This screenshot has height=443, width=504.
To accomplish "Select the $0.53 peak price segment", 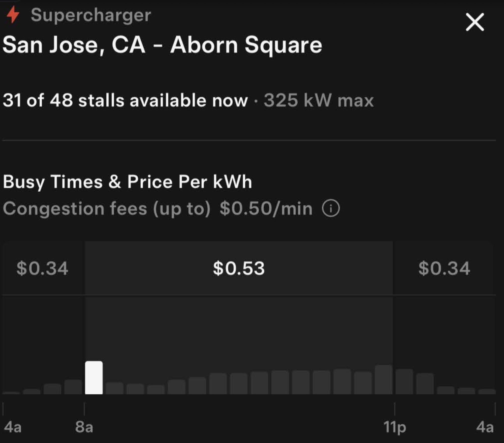I will (x=239, y=268).
